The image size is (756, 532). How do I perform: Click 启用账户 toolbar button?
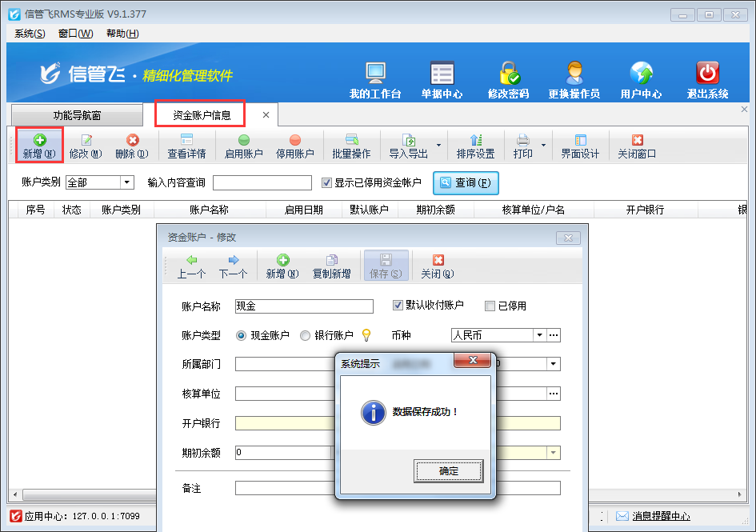click(244, 146)
